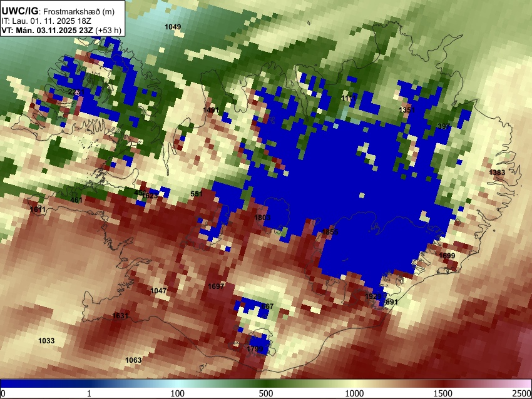532x399 pixels.
Task: Click the 1063 map value
Action: tap(133, 360)
